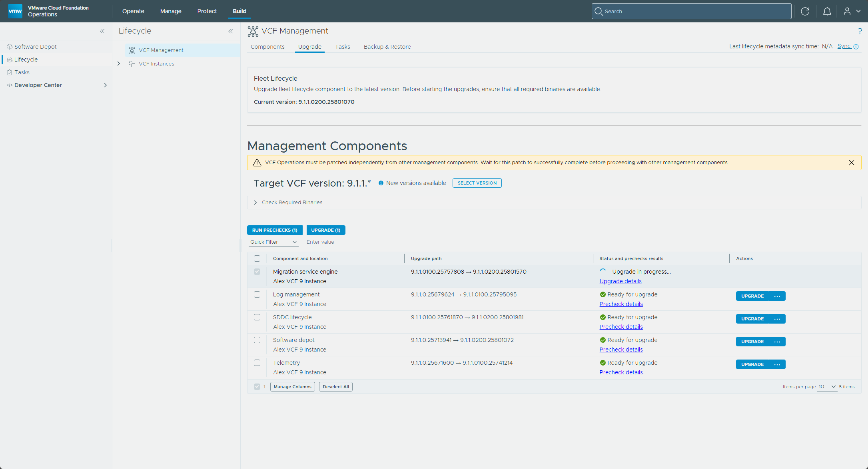Click the help question mark icon

[x=860, y=31]
